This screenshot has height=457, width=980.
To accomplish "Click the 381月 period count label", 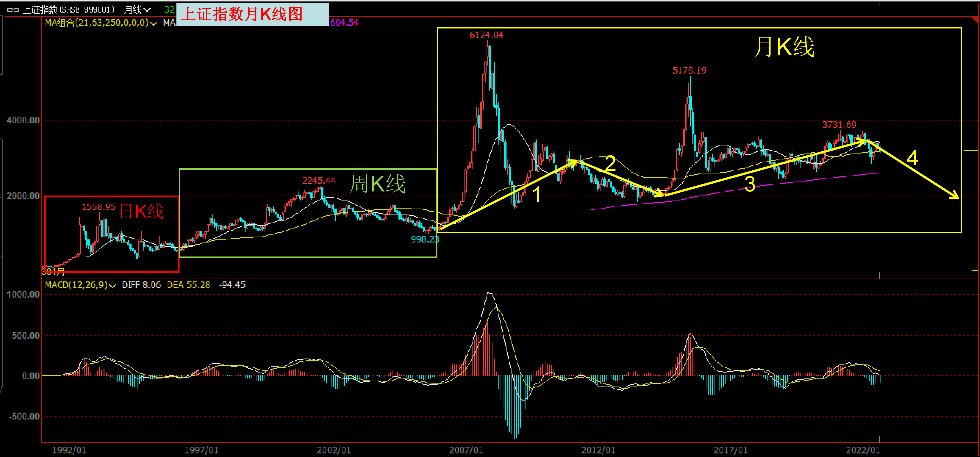I will click(53, 272).
